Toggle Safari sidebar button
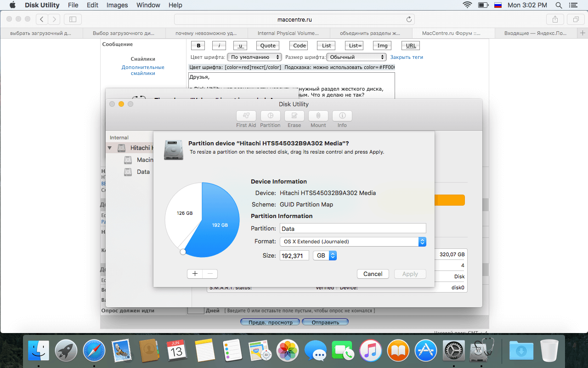Viewport: 588px width, 368px height. [x=73, y=19]
